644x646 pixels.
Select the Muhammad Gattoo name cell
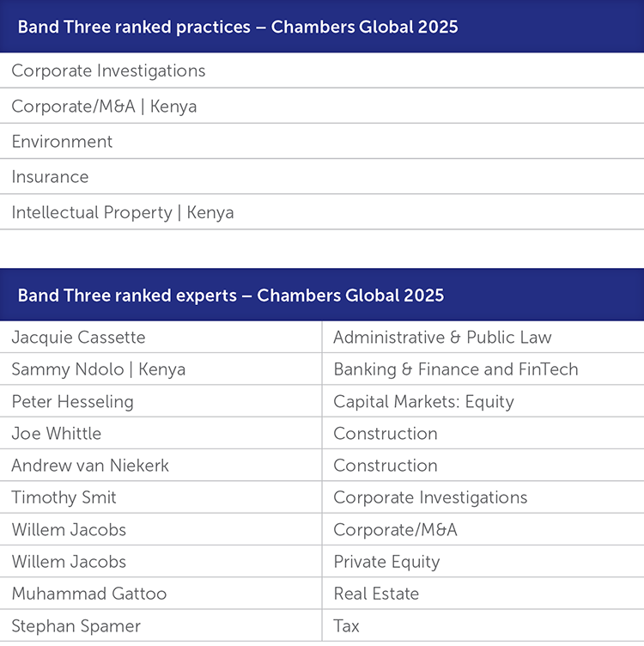click(x=161, y=594)
